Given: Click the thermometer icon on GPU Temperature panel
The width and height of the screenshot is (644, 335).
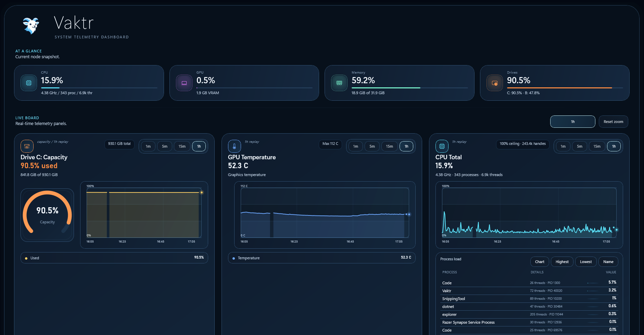Looking at the screenshot, I should pyautogui.click(x=234, y=146).
